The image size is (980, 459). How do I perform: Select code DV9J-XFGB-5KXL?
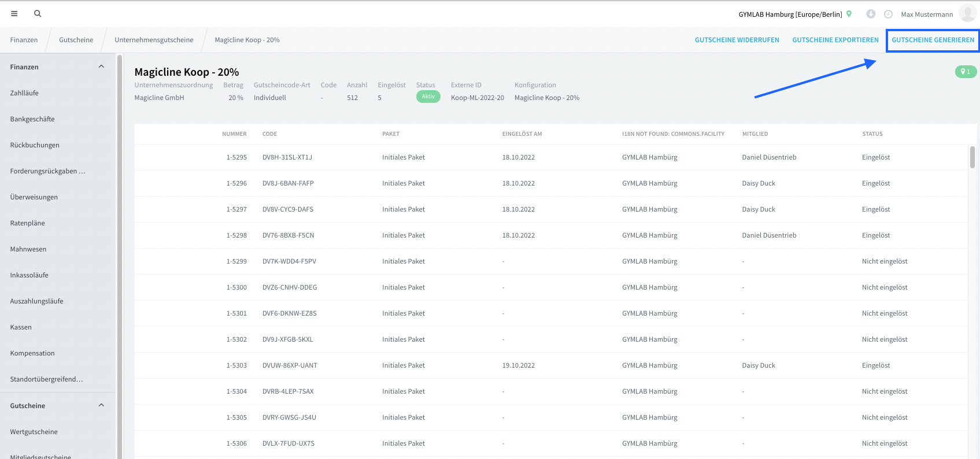[288, 339]
